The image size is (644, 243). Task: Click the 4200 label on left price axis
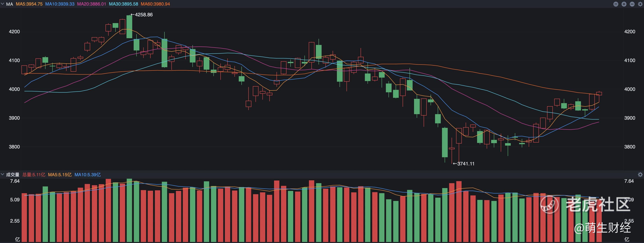point(14,31)
